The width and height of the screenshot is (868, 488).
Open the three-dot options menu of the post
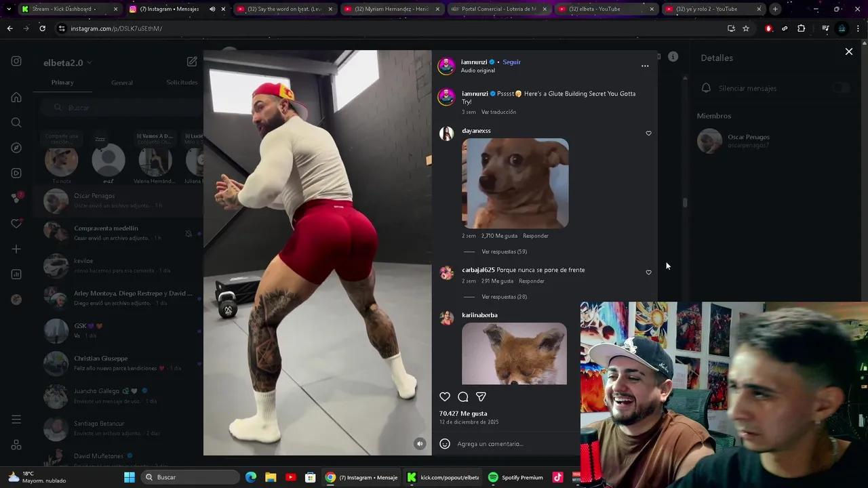pyautogui.click(x=645, y=66)
